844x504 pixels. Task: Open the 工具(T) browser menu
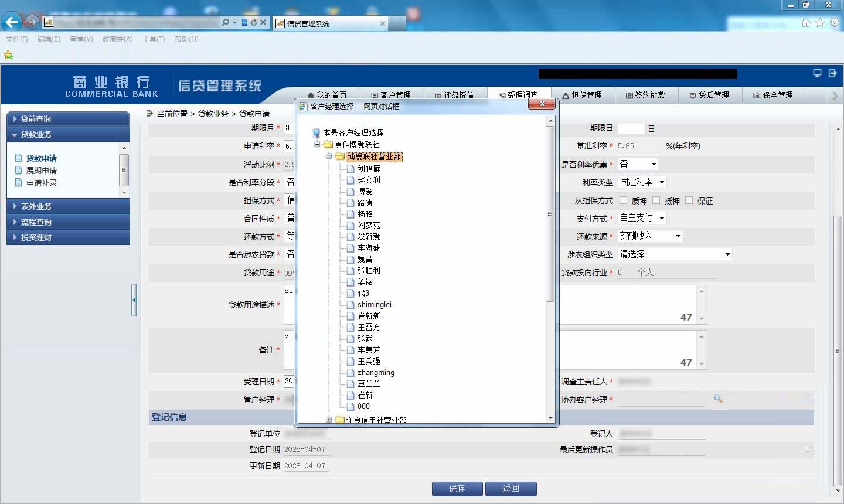(154, 39)
